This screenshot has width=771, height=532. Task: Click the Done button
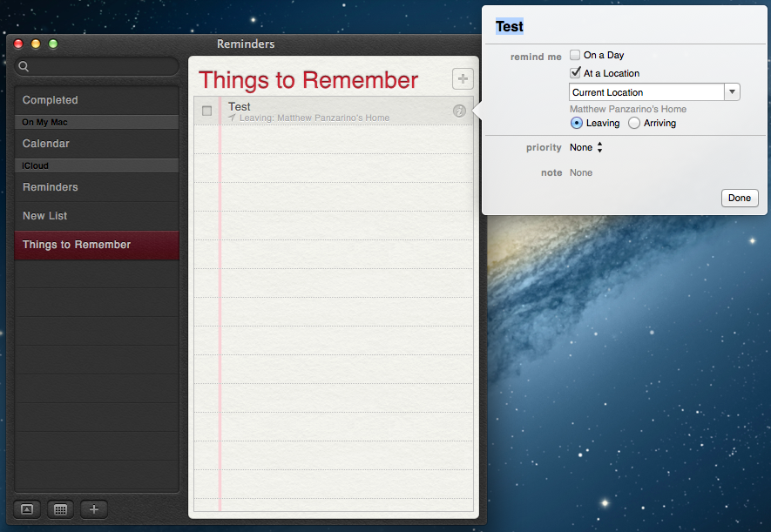[x=740, y=198]
